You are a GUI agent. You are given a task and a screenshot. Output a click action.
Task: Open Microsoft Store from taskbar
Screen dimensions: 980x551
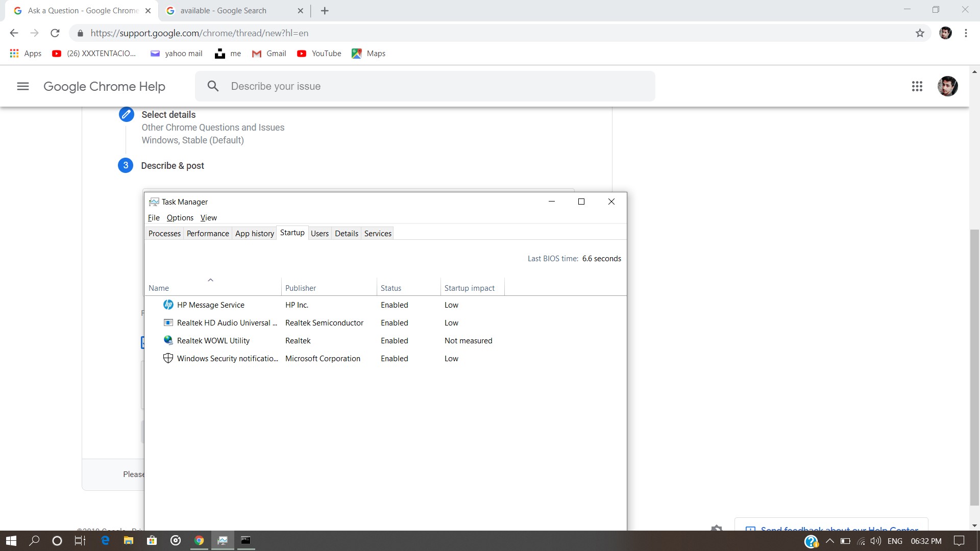152,541
